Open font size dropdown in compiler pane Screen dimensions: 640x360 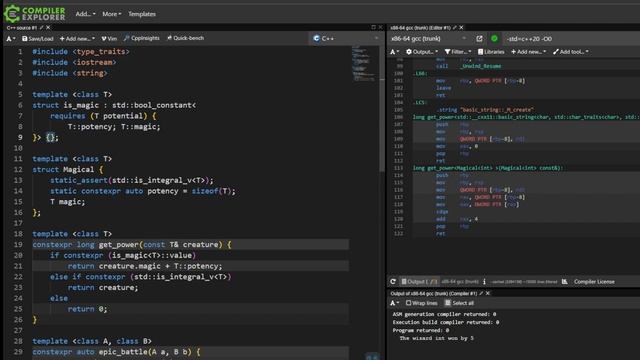pyautogui.click(x=394, y=52)
